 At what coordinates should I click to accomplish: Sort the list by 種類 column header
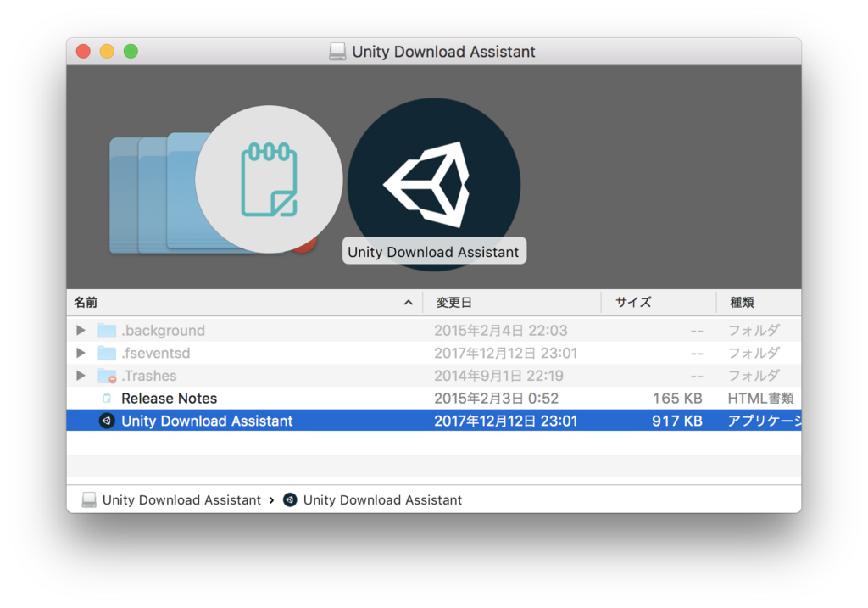click(759, 303)
